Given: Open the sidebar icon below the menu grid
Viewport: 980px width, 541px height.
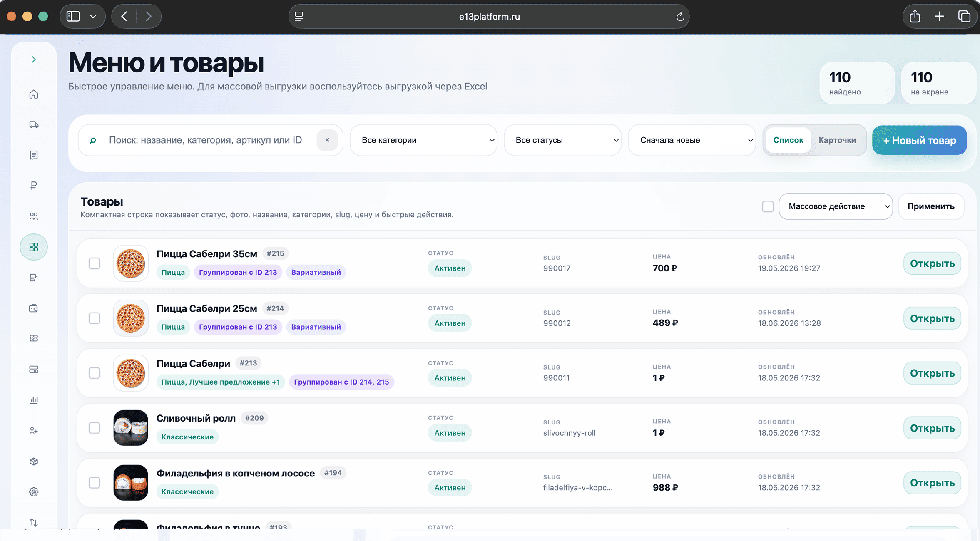Looking at the screenshot, I should click(x=34, y=278).
